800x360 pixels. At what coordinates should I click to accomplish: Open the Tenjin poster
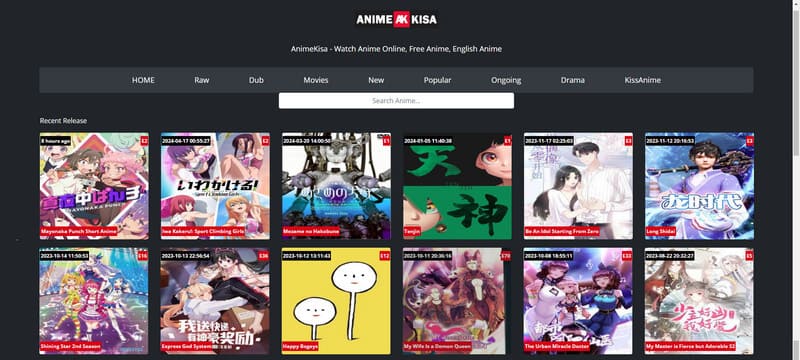click(457, 186)
